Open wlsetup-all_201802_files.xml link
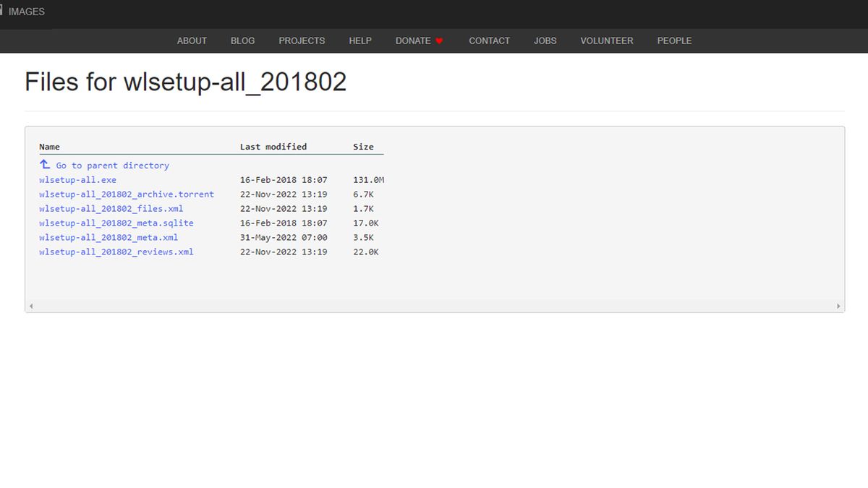The height and width of the screenshot is (488, 868). point(111,209)
